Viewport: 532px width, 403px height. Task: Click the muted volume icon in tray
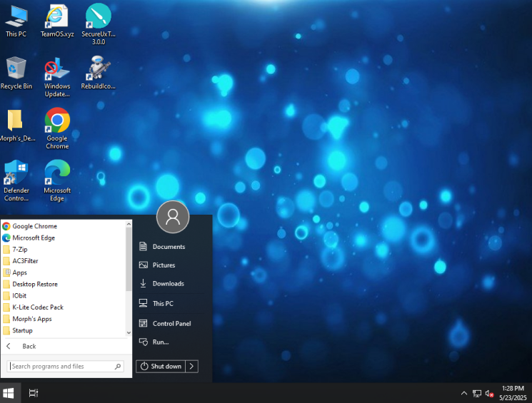coord(489,394)
